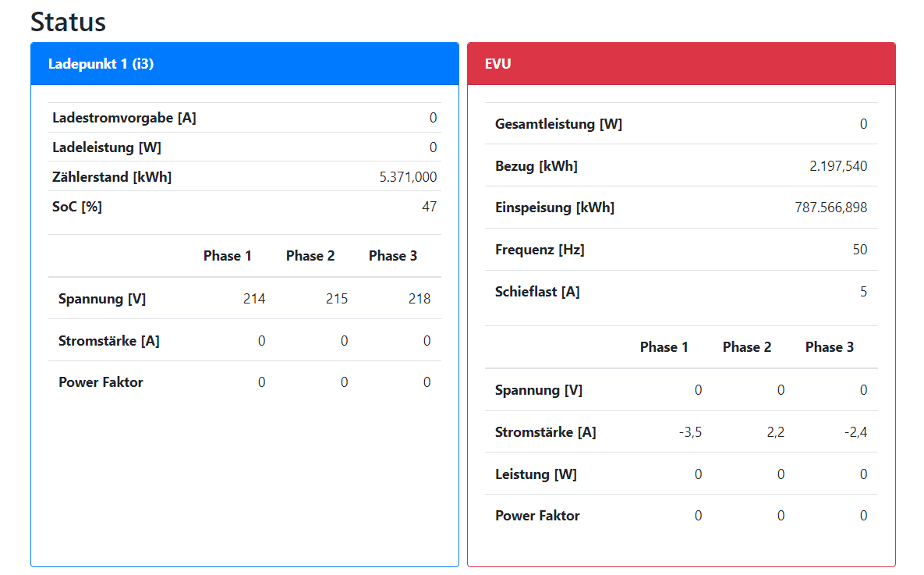
Task: Select the Schieflast [A] label
Action: 537,292
